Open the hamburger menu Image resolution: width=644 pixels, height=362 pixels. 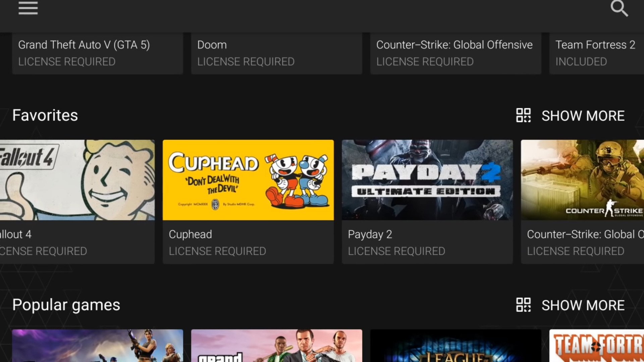point(28,8)
